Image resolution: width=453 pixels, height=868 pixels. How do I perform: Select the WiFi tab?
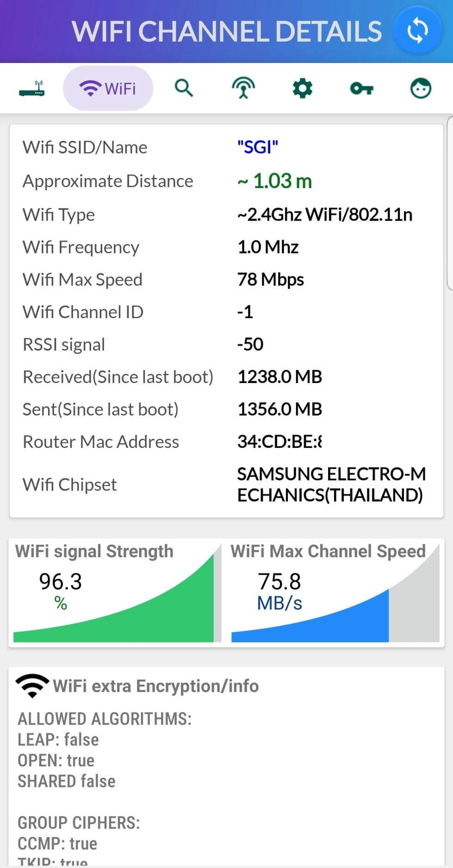[108, 88]
